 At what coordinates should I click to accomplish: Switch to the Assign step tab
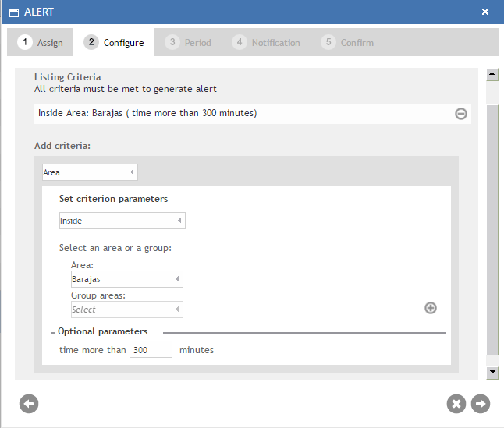pos(40,42)
